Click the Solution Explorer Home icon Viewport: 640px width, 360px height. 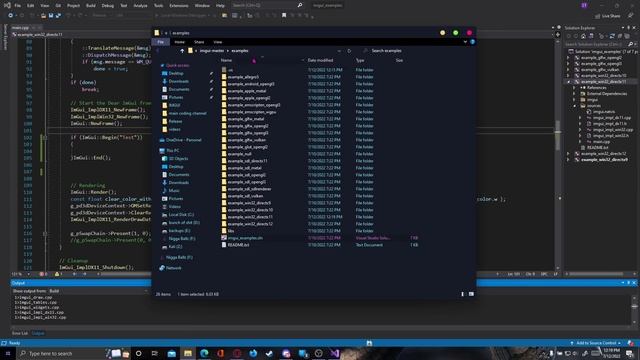coord(583,36)
